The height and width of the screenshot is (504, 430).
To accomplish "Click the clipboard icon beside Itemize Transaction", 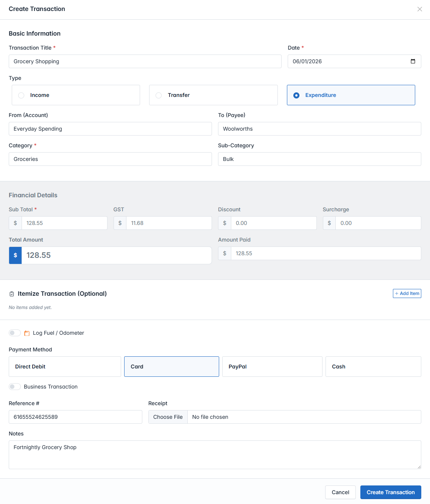I will tap(12, 294).
